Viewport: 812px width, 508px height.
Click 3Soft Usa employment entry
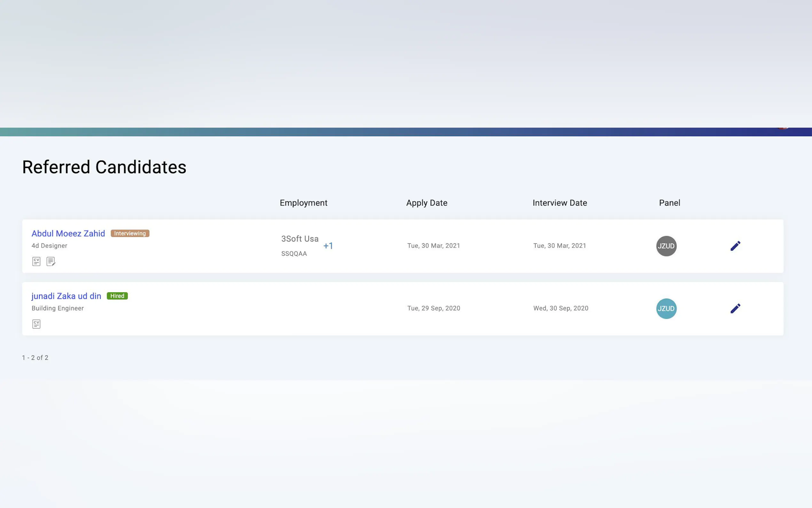pos(300,239)
